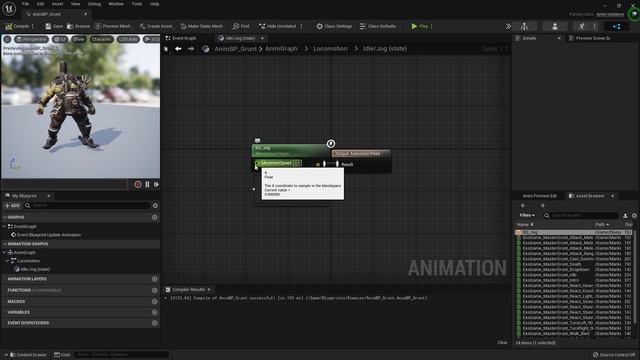Click the AnimGraph breadcrumb
Image resolution: width=640 pixels, height=360 pixels.
click(281, 49)
